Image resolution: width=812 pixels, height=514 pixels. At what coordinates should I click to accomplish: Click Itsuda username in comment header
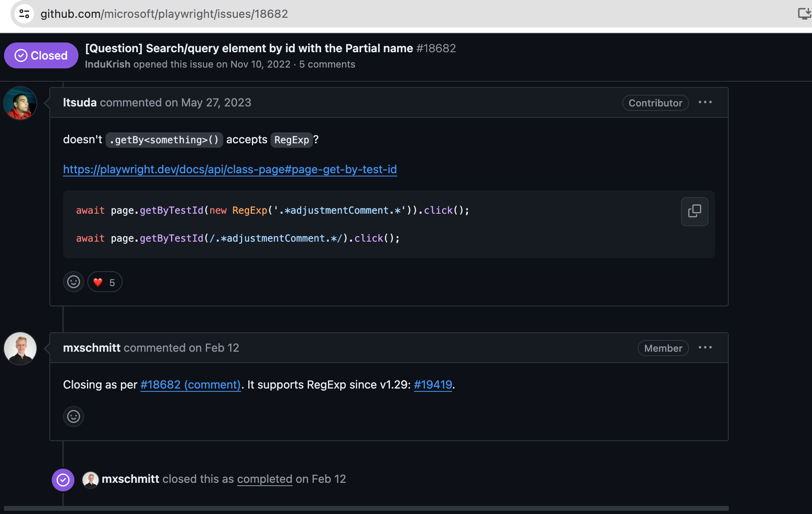click(80, 103)
